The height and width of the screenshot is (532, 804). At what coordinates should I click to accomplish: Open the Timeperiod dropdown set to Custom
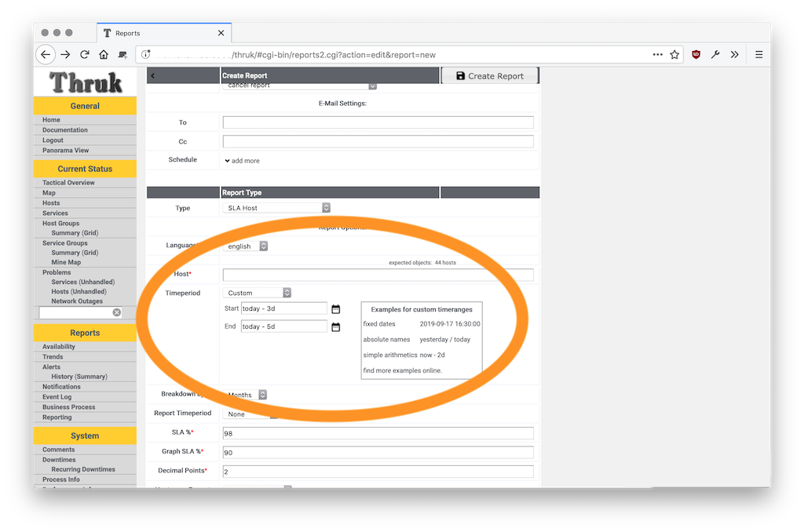click(x=258, y=293)
